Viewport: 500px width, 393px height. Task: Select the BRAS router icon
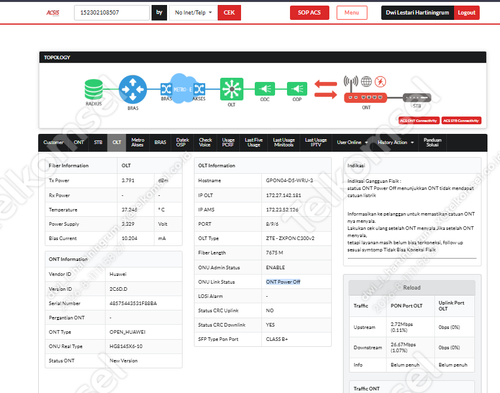pyautogui.click(x=133, y=89)
